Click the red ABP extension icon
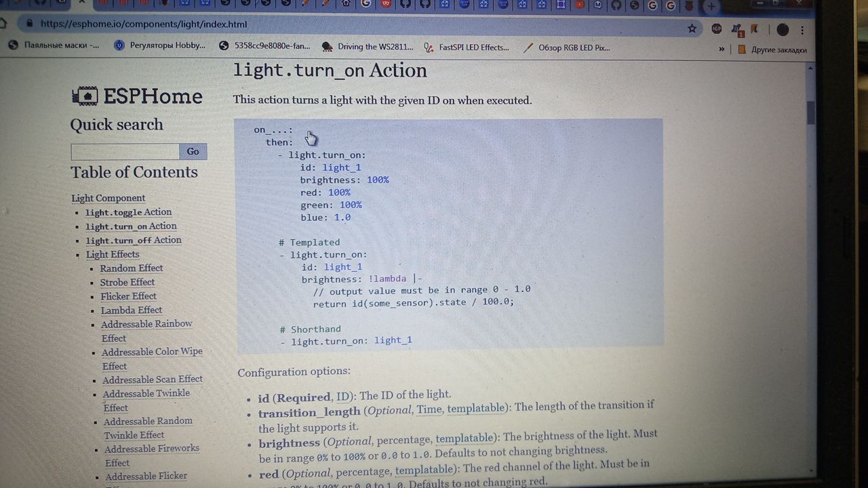 pos(717,28)
